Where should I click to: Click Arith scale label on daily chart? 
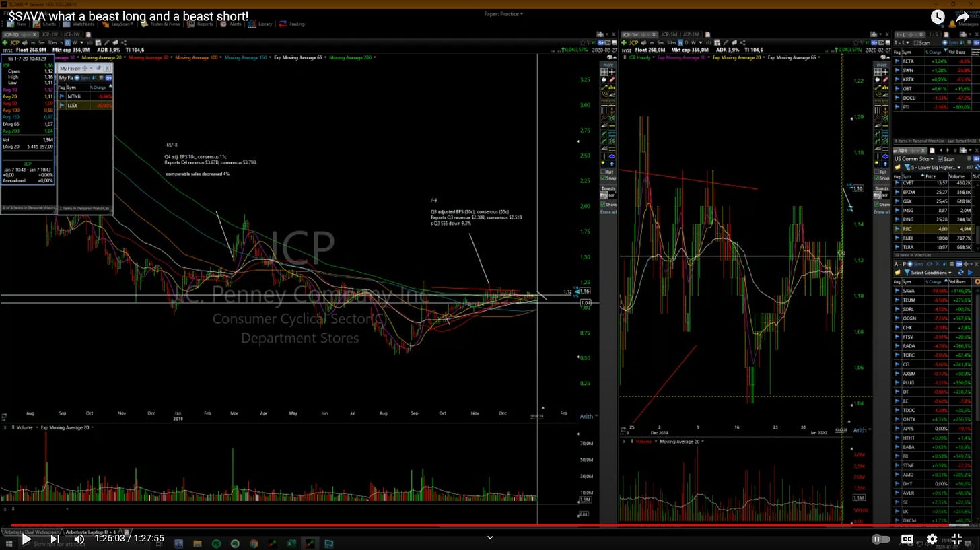click(587, 417)
